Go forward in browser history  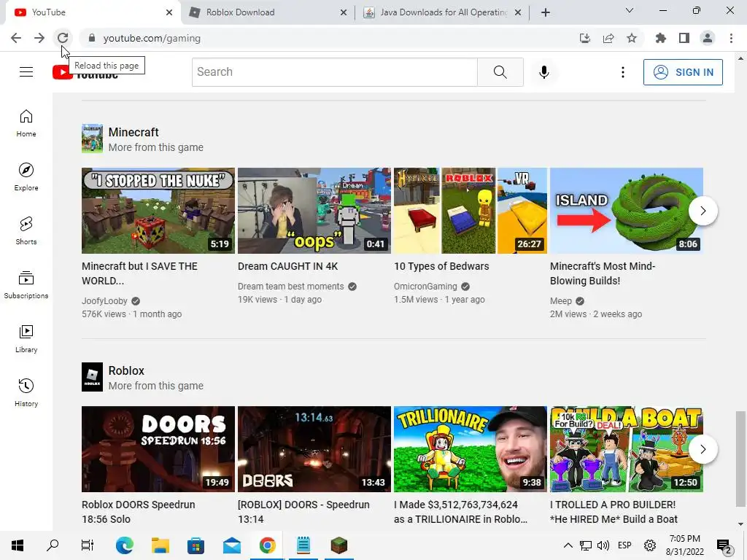pos(39,38)
